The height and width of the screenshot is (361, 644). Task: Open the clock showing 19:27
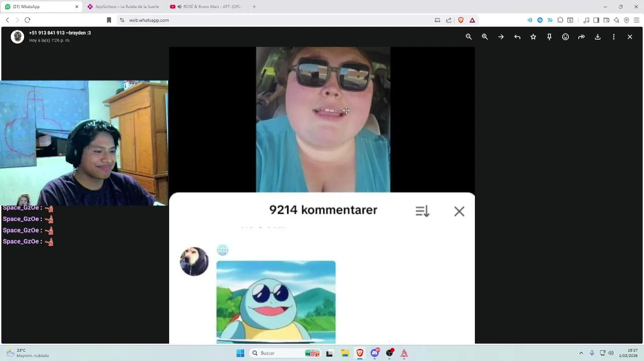click(x=628, y=353)
